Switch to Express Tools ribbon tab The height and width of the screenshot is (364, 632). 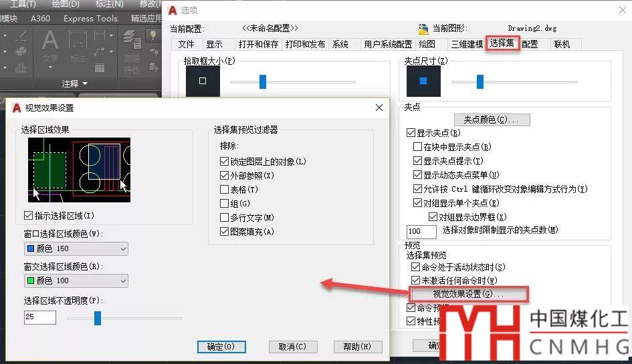(x=91, y=19)
